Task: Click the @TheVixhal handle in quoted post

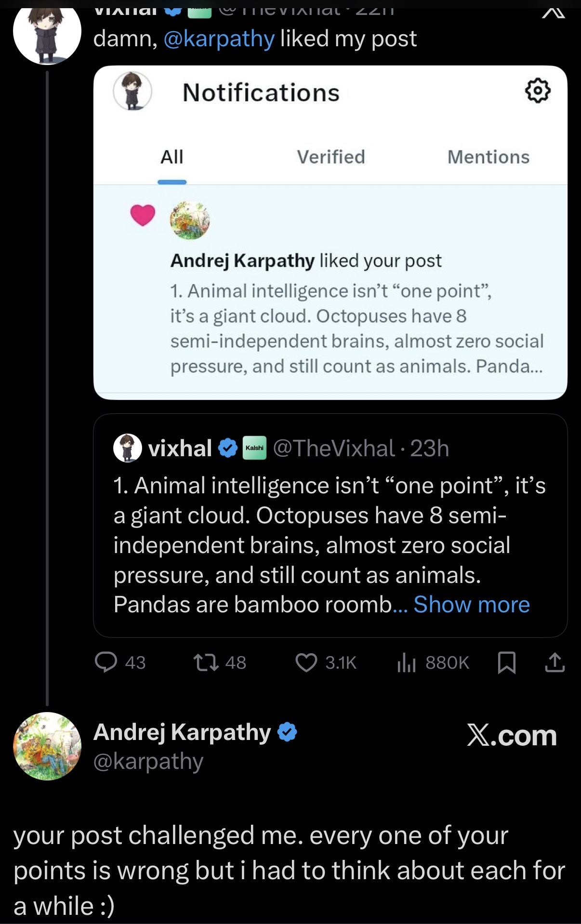Action: (x=334, y=448)
